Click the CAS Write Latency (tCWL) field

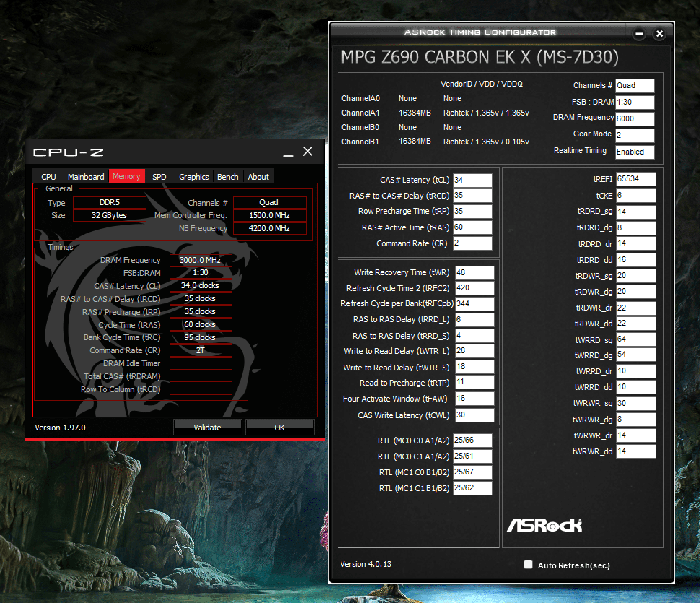(x=475, y=415)
